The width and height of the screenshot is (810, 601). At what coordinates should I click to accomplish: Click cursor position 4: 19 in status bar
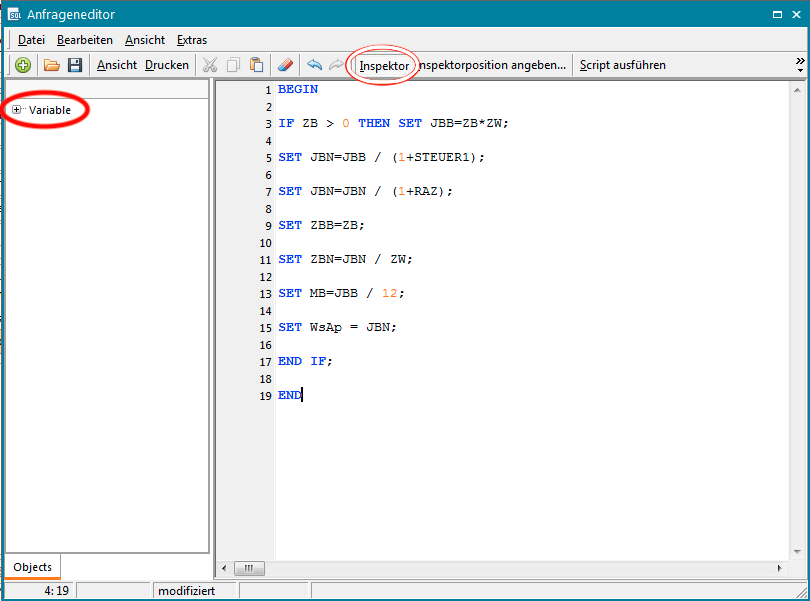(56, 591)
